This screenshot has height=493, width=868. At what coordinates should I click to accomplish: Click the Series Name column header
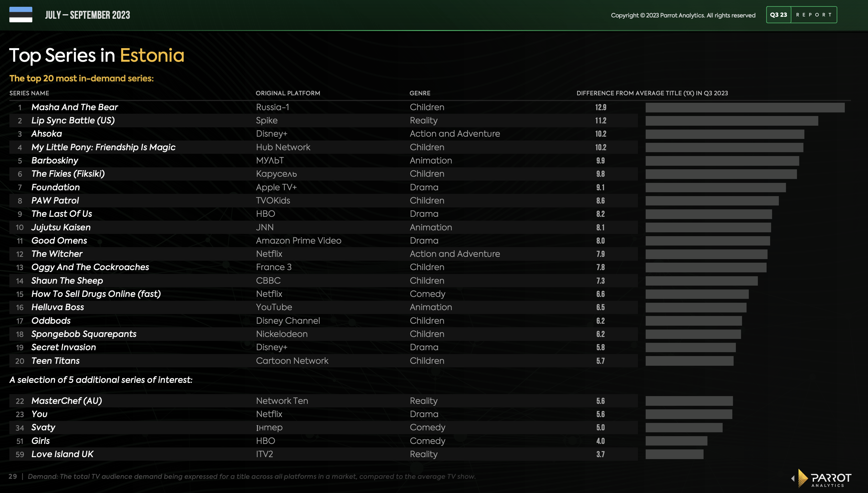[x=29, y=93]
